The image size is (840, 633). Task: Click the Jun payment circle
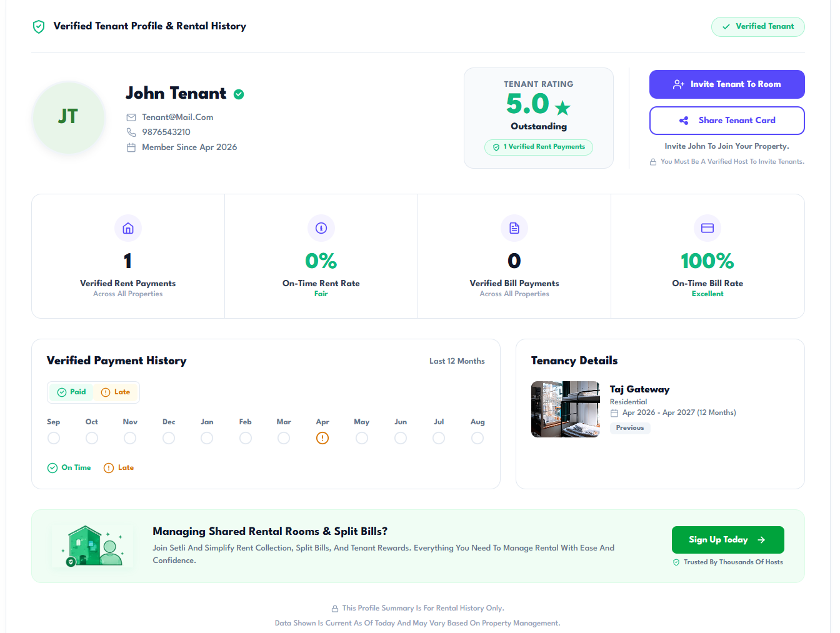[401, 438]
